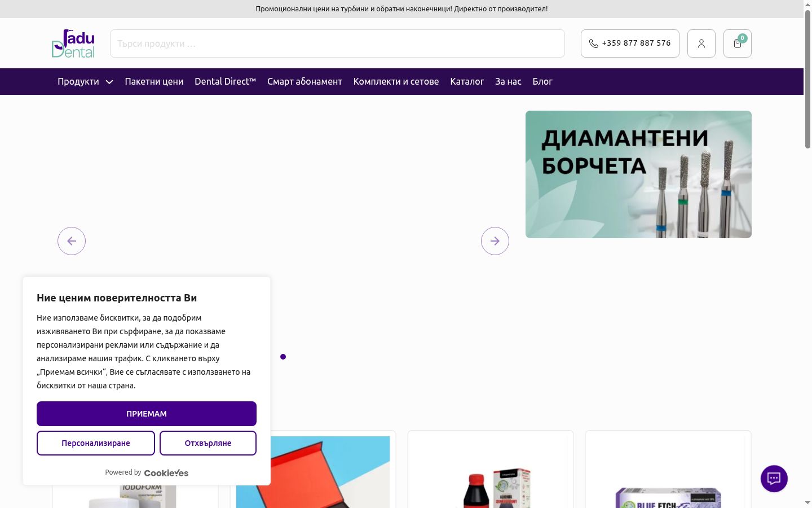Image resolution: width=812 pixels, height=508 pixels.
Task: Open the live chat bubble icon
Action: pyautogui.click(x=774, y=479)
